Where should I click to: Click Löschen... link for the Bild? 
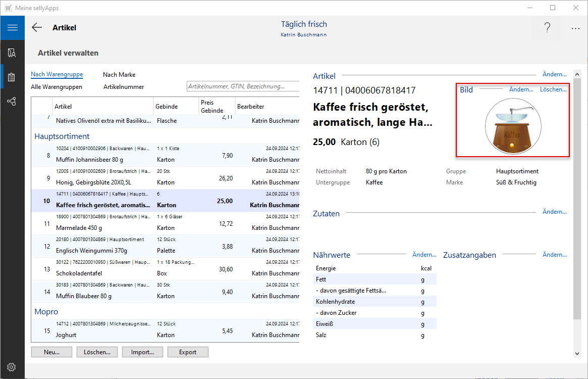553,89
